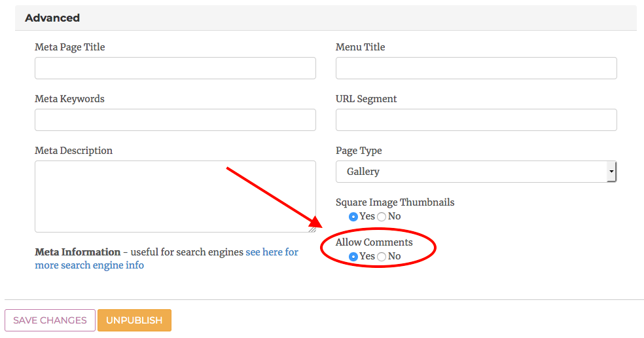644x338 pixels.
Task: Open the search engine info link
Action: point(272,252)
